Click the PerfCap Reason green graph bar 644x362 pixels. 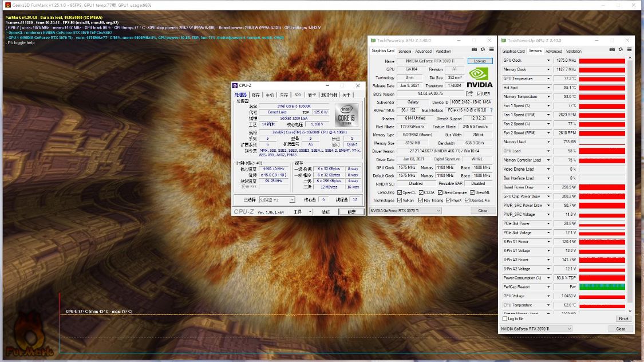point(602,287)
